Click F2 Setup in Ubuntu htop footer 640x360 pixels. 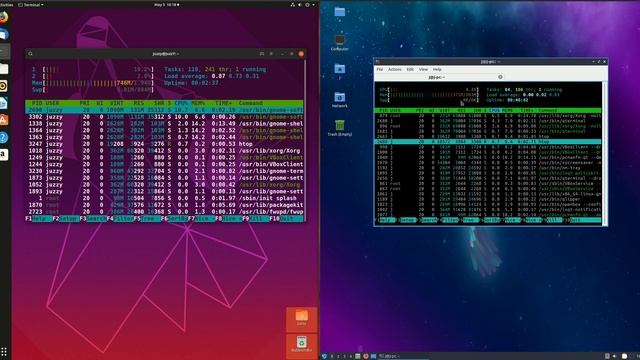(x=66, y=219)
